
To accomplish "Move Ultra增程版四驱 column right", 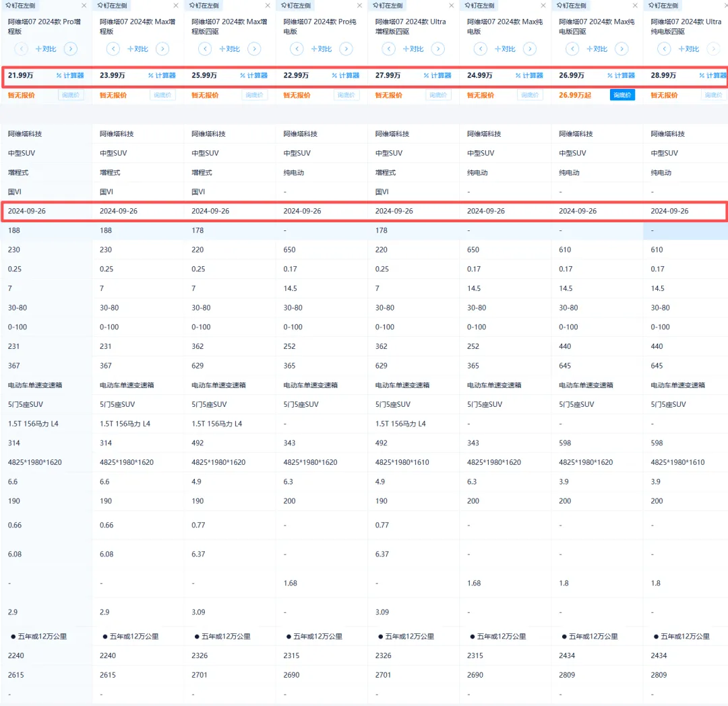I will (438, 49).
